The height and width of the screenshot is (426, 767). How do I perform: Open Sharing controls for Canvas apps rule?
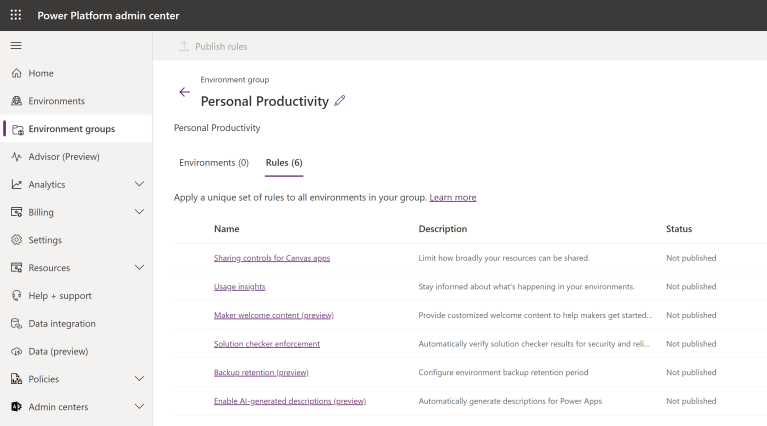272,258
